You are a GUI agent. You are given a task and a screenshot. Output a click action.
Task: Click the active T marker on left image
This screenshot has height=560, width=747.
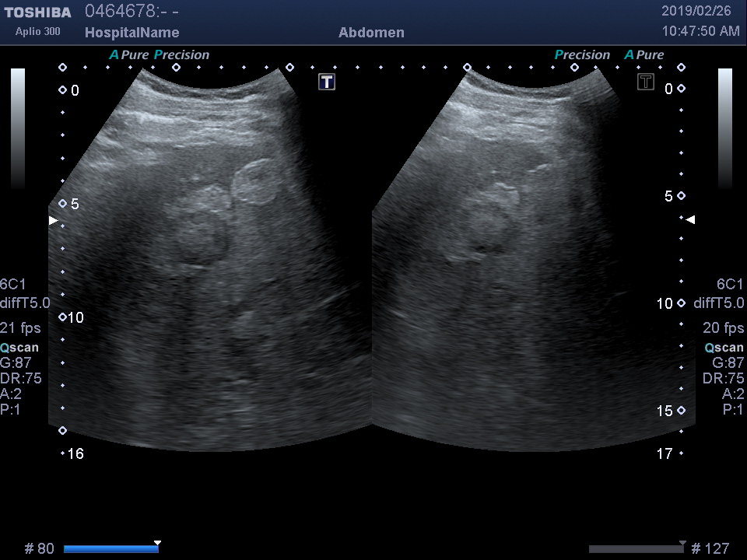[327, 82]
